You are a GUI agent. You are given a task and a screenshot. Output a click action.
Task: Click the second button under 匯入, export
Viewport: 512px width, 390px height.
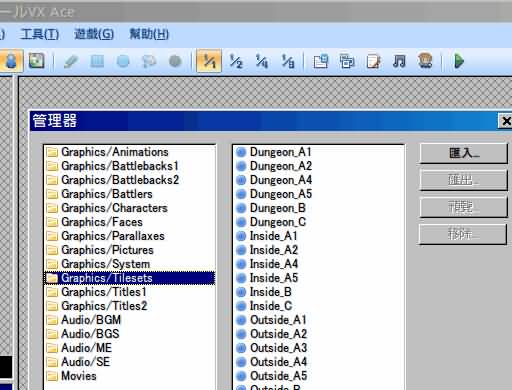(464, 180)
